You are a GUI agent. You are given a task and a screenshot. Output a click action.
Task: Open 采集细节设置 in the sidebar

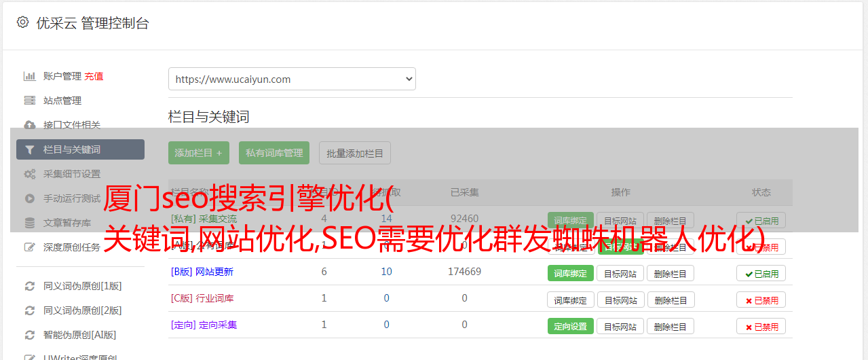pos(72,174)
